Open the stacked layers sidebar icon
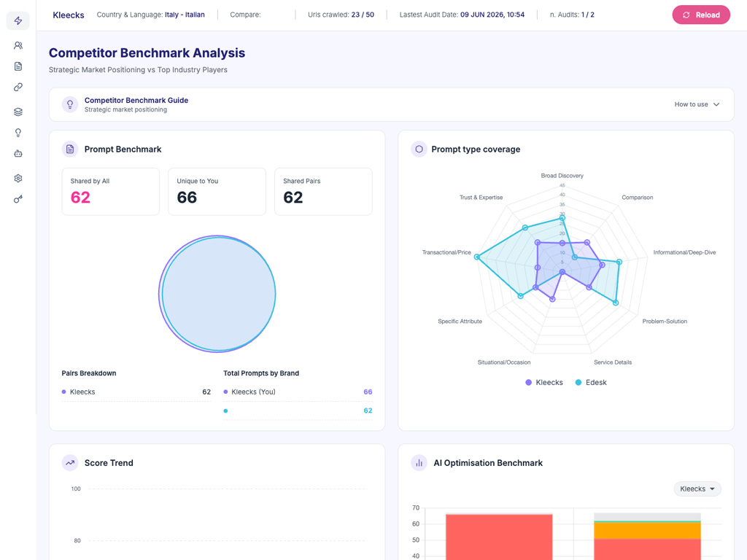747x560 pixels. pos(18,112)
